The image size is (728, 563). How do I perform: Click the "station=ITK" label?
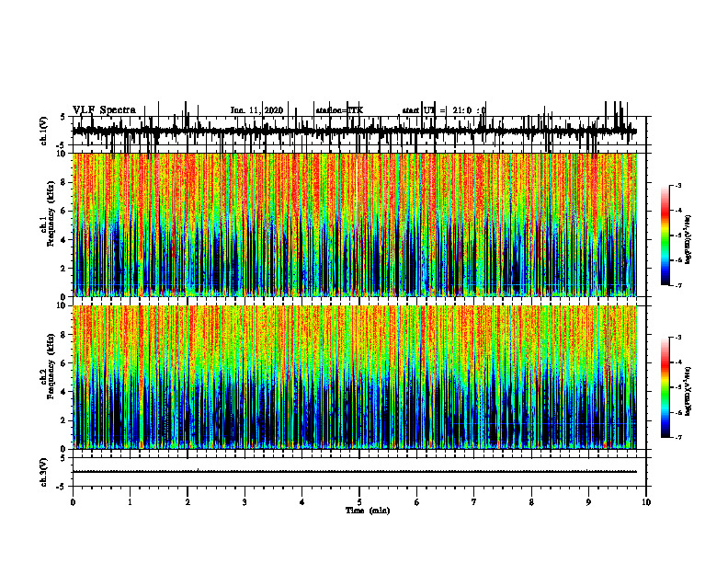click(x=339, y=110)
